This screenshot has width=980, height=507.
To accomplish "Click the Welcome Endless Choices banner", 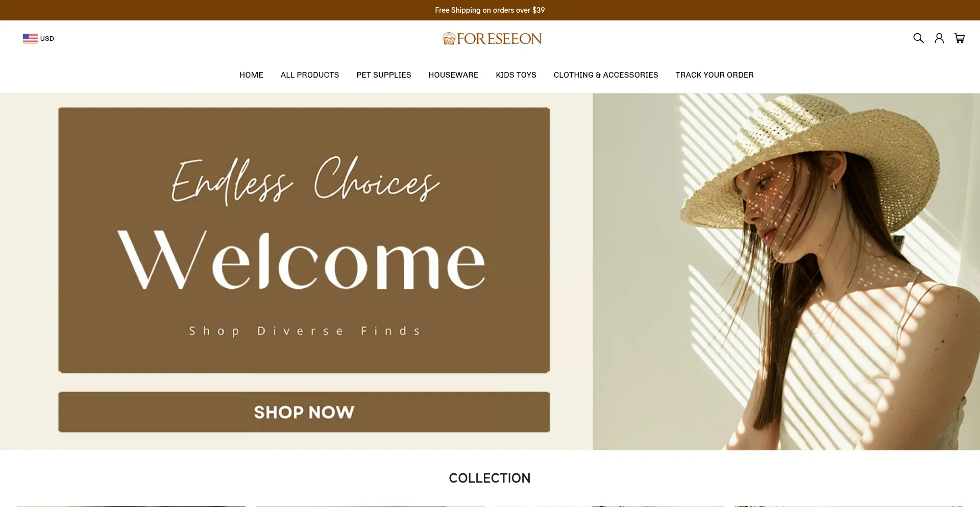I will pos(304,240).
